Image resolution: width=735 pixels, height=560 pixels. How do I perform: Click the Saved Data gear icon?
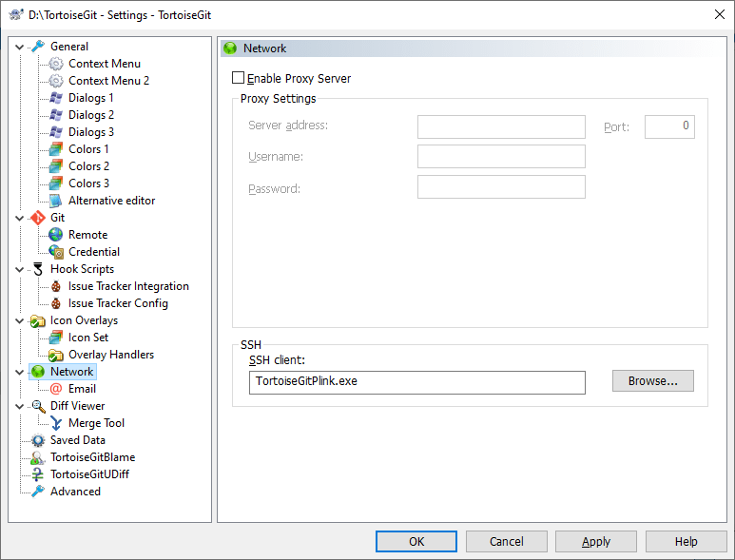(38, 440)
